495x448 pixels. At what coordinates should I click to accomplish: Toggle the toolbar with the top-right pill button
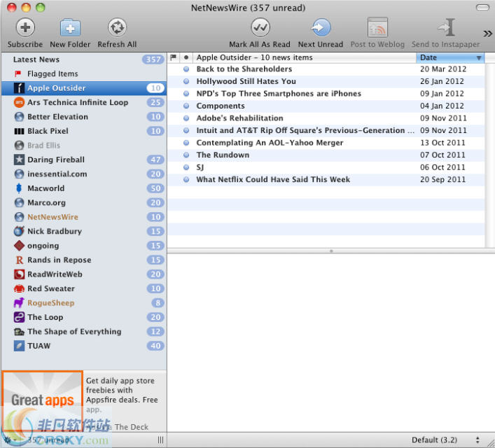pos(482,7)
